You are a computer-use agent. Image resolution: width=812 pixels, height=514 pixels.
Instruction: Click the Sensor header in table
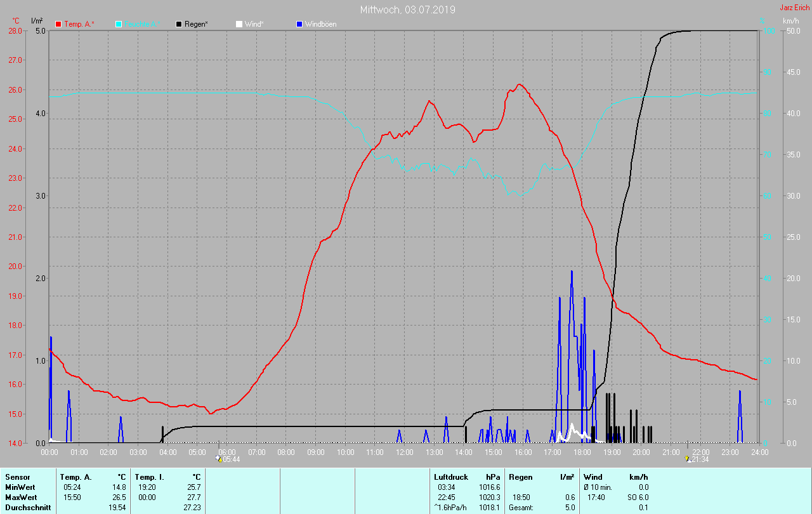pos(16,477)
